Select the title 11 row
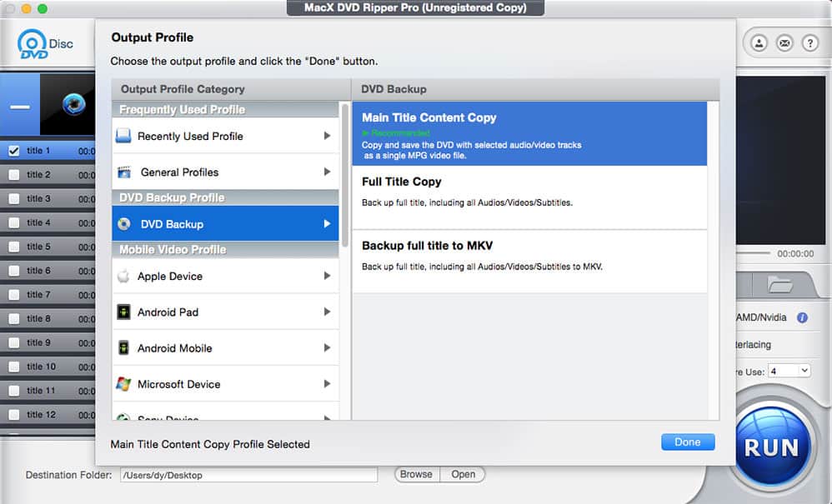 [x=48, y=391]
